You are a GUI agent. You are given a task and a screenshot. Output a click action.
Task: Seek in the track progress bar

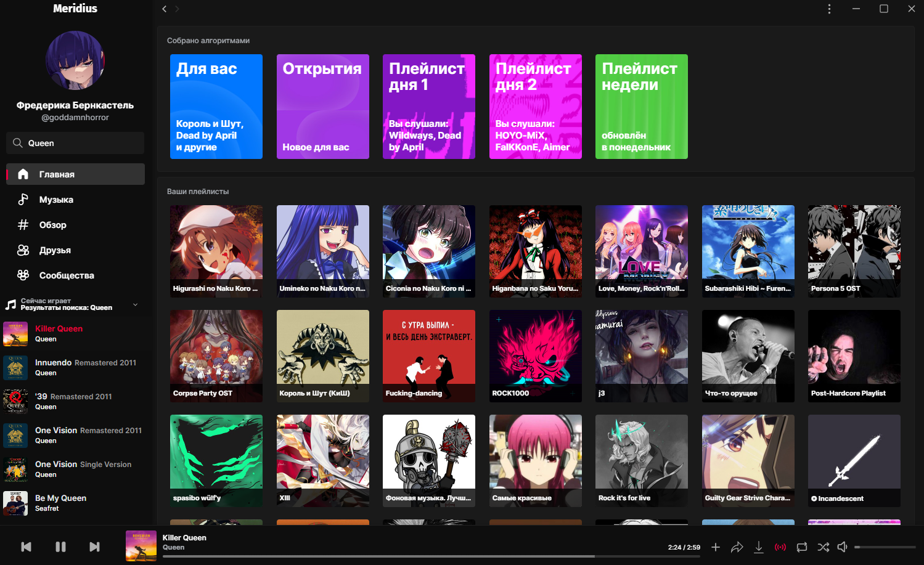(431, 556)
